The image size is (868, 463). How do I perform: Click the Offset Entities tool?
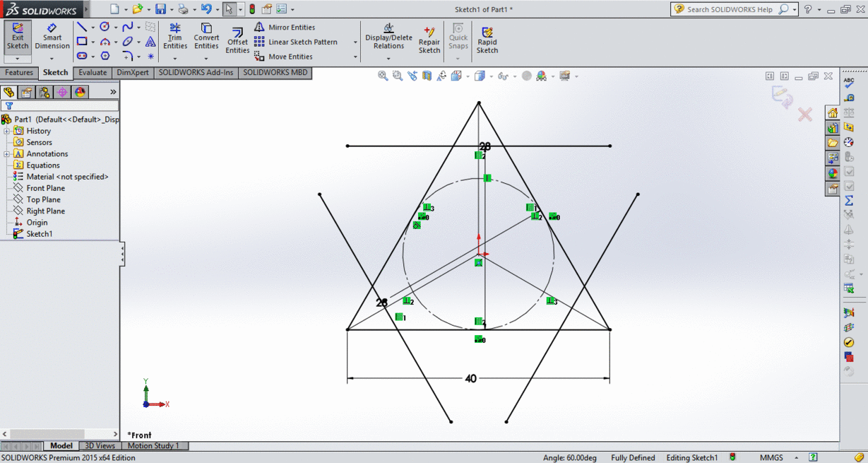click(237, 40)
